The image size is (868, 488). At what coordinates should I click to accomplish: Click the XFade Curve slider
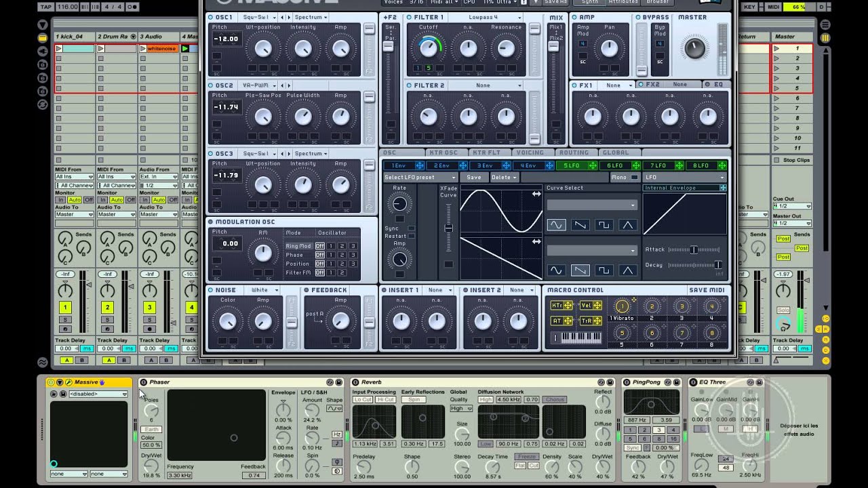click(x=448, y=228)
